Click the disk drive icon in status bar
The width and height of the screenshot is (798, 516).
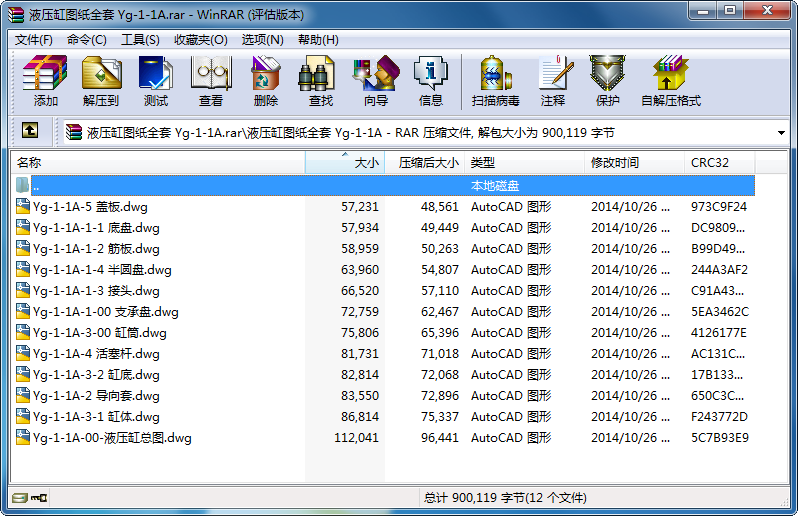click(19, 498)
